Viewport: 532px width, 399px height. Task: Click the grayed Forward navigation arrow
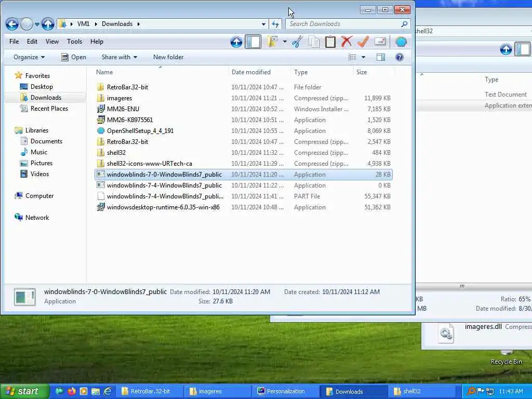26,24
